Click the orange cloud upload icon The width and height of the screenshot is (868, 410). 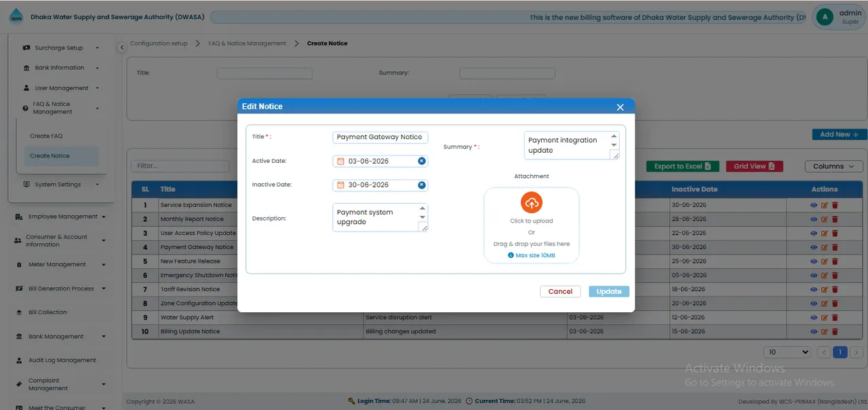pyautogui.click(x=532, y=202)
